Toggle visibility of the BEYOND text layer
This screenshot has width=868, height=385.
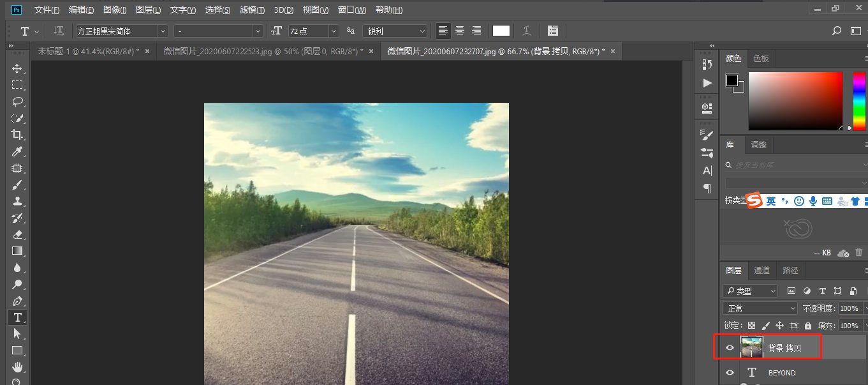point(730,372)
